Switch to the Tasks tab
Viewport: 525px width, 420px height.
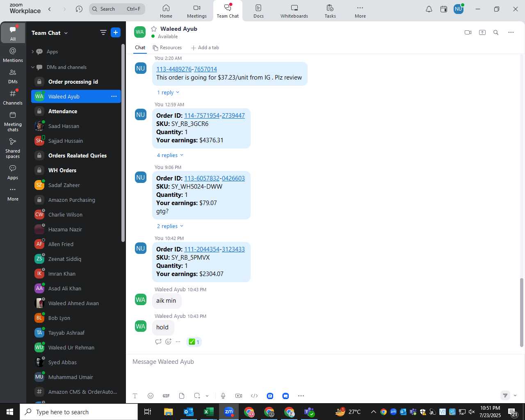[x=330, y=11]
